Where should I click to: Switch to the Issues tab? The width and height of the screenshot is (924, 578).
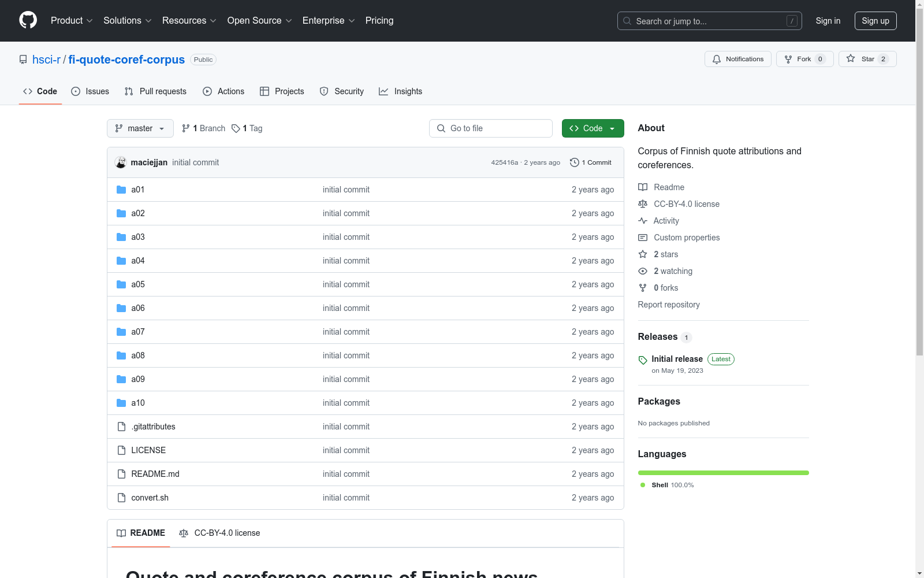(90, 91)
